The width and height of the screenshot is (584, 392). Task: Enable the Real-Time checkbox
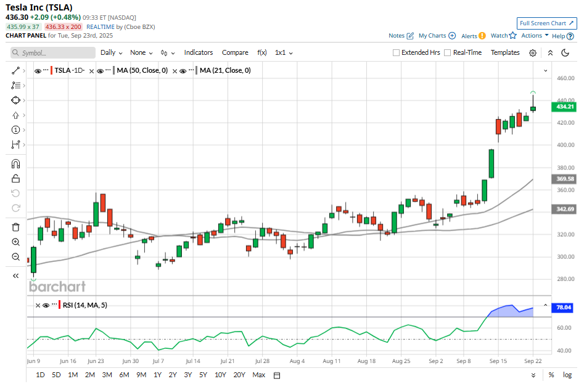[447, 53]
